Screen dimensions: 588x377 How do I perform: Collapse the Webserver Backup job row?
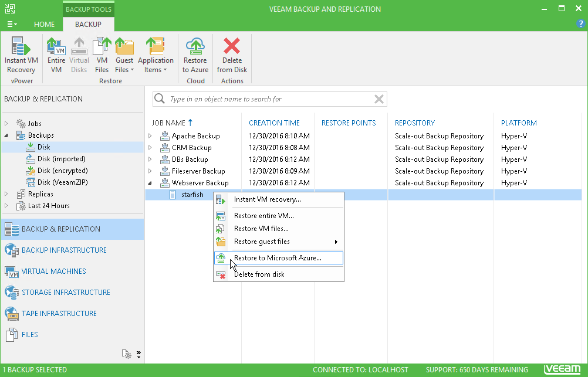click(x=150, y=183)
